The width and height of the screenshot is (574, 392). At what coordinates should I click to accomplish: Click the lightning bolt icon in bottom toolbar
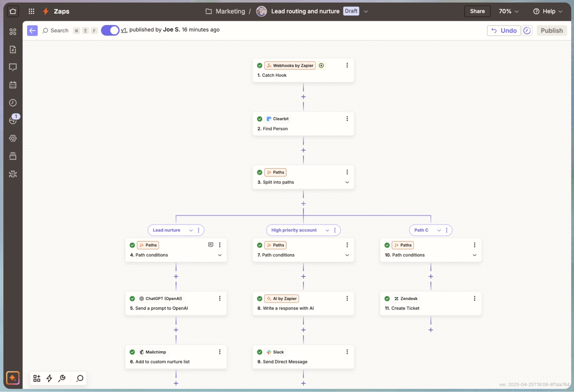click(x=49, y=378)
